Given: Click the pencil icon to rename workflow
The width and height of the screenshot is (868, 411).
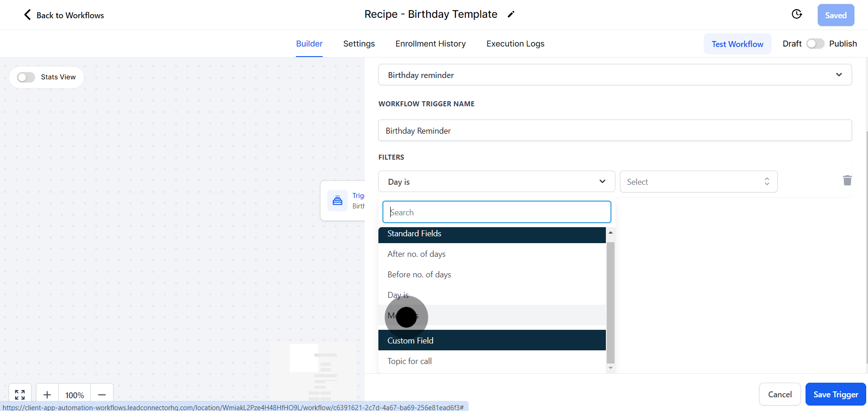Looking at the screenshot, I should [511, 15].
